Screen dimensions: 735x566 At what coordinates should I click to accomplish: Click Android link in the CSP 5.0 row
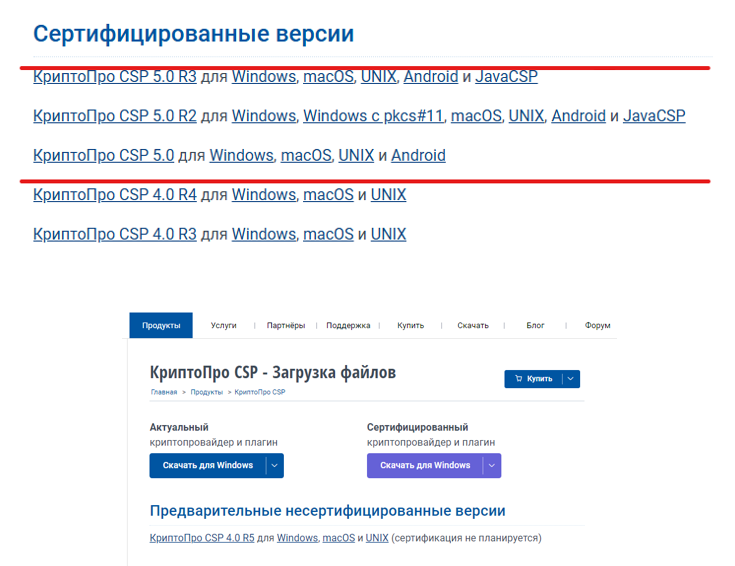[418, 155]
